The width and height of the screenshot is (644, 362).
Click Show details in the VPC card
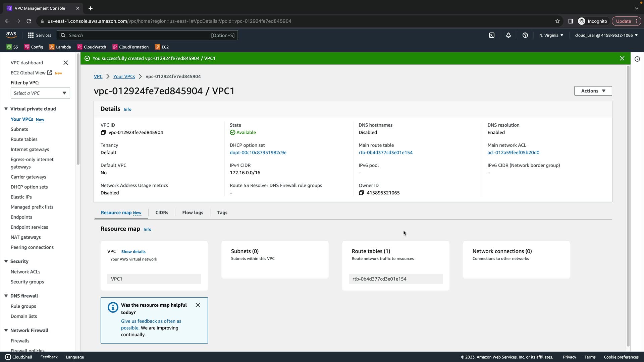[x=133, y=251]
